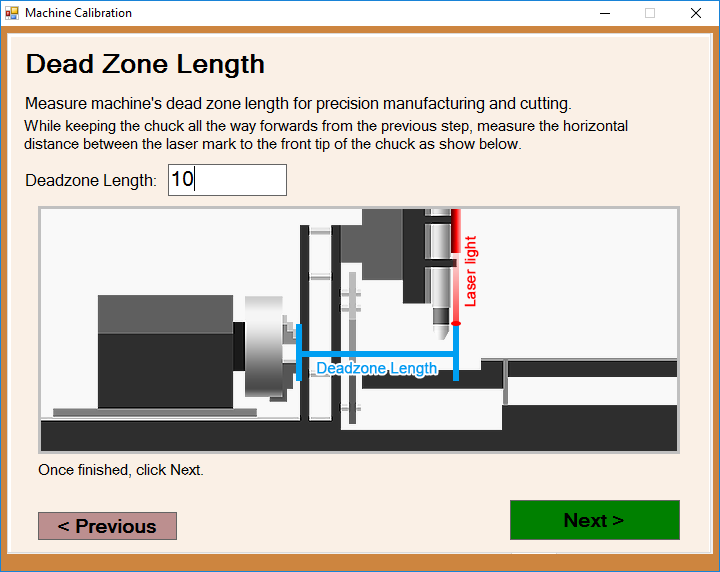The image size is (720, 572).
Task: Minimize the Machine Calibration window
Action: [604, 13]
